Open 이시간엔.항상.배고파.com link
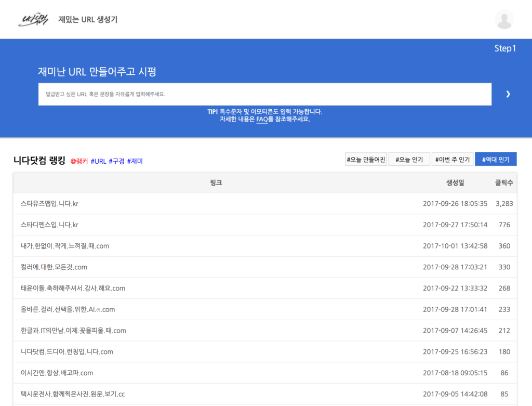This screenshot has width=532, height=406. click(x=57, y=373)
